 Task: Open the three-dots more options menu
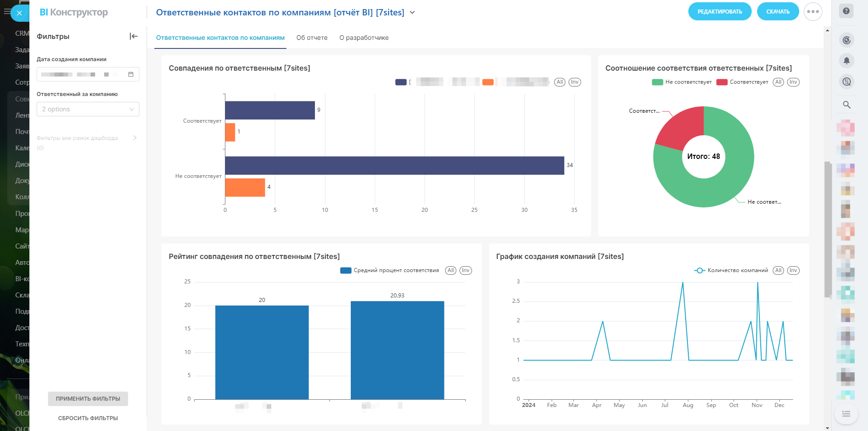coord(812,12)
